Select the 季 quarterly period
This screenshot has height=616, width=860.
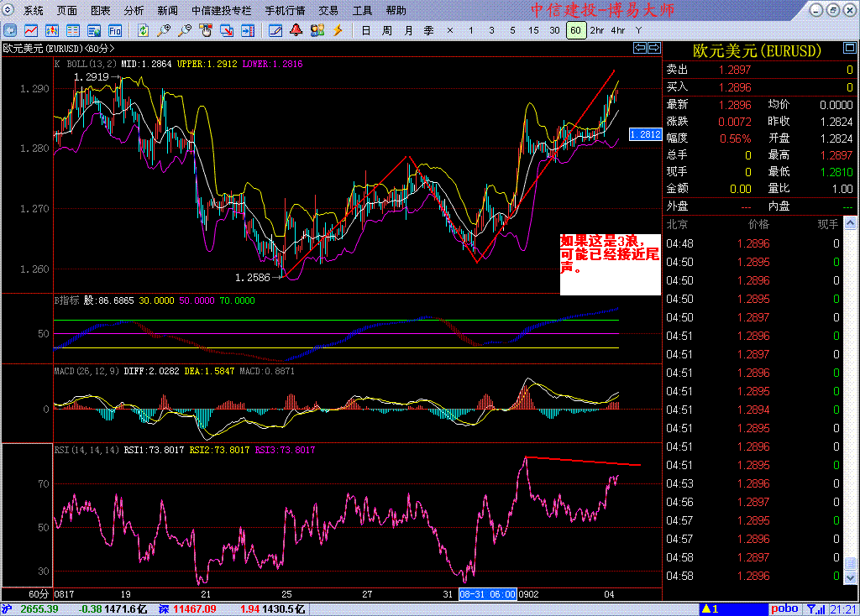click(429, 31)
